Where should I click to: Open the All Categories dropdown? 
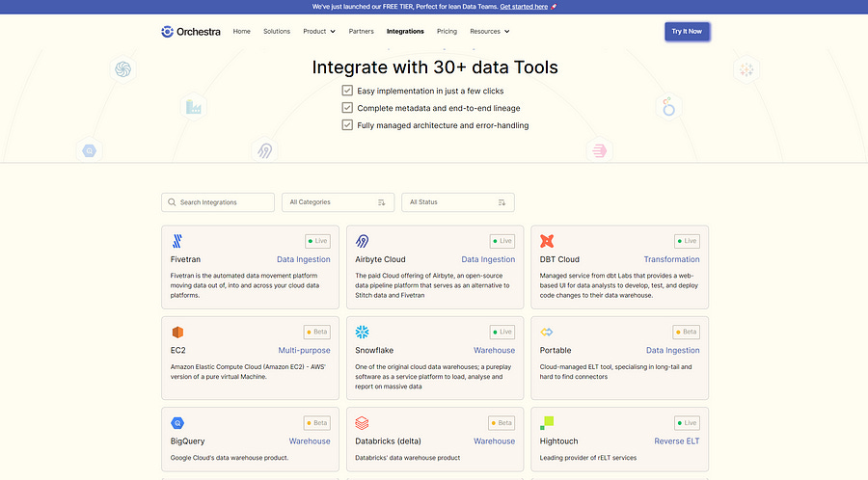pos(338,202)
